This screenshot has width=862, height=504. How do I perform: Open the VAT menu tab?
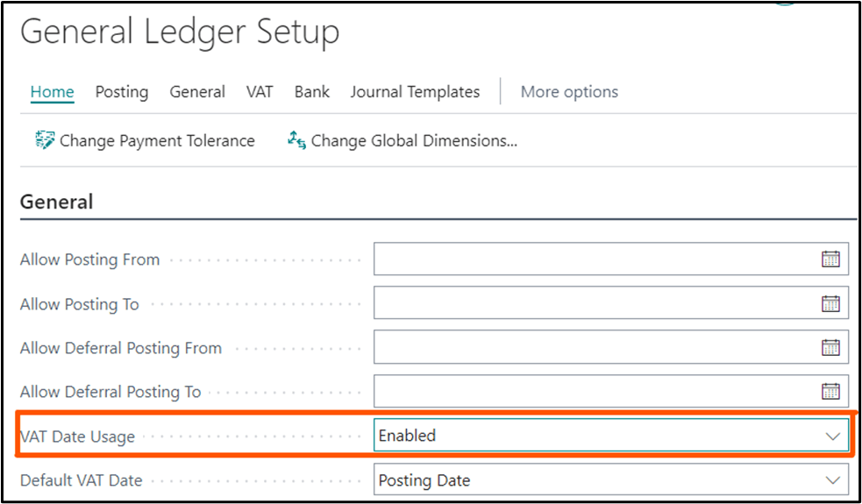260,92
